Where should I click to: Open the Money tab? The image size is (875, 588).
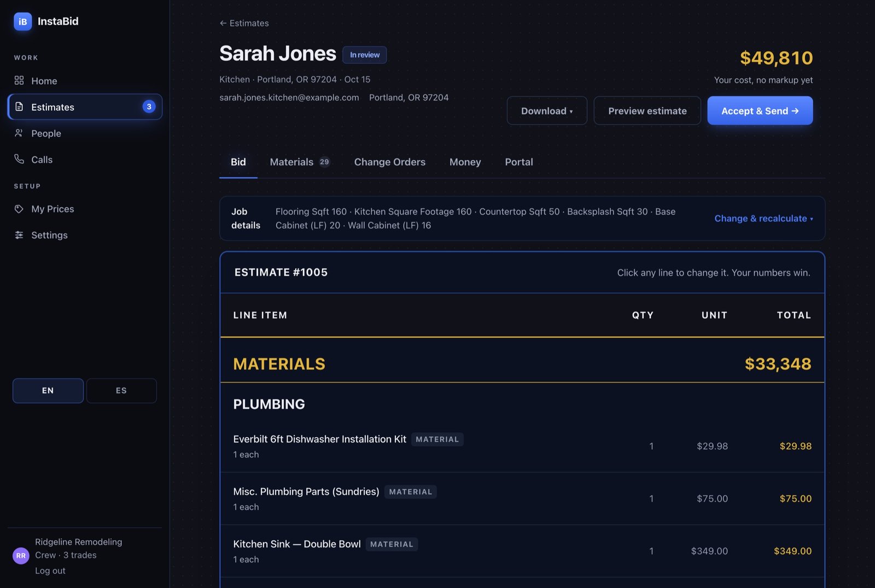point(465,162)
